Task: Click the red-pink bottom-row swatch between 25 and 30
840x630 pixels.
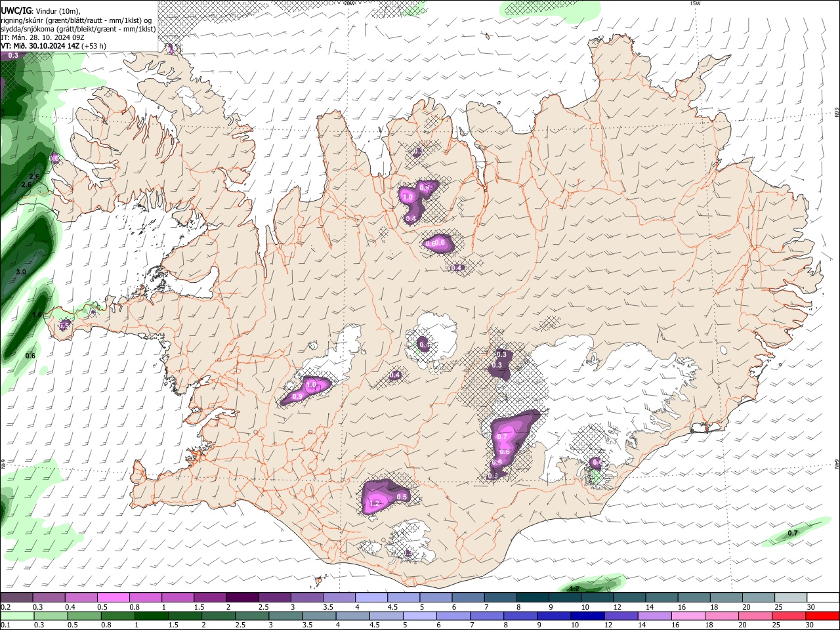Action: pyautogui.click(x=789, y=616)
